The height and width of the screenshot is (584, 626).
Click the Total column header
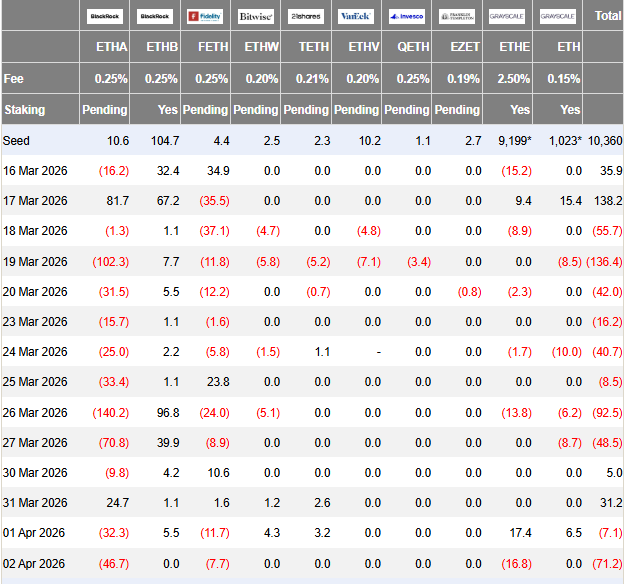[x=607, y=16]
